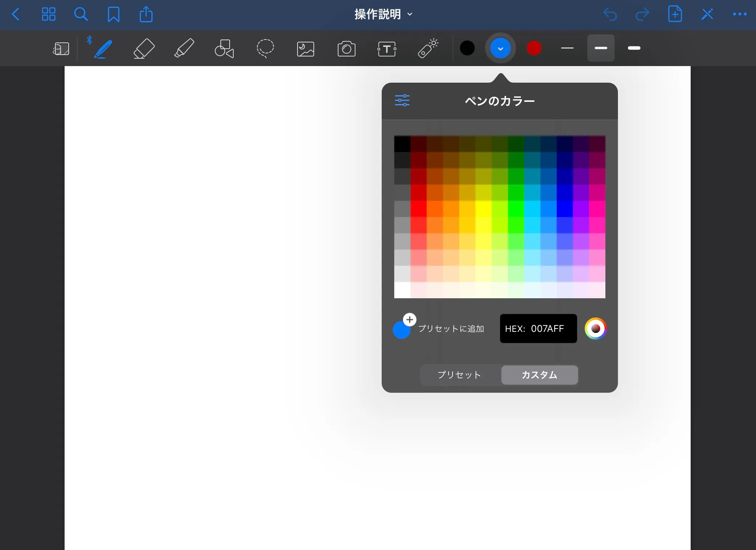Switch to the プリセット tab

tap(460, 375)
